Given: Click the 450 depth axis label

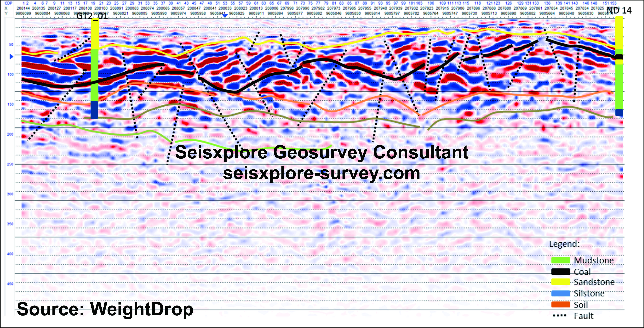Looking at the screenshot, I should pos(10,284).
